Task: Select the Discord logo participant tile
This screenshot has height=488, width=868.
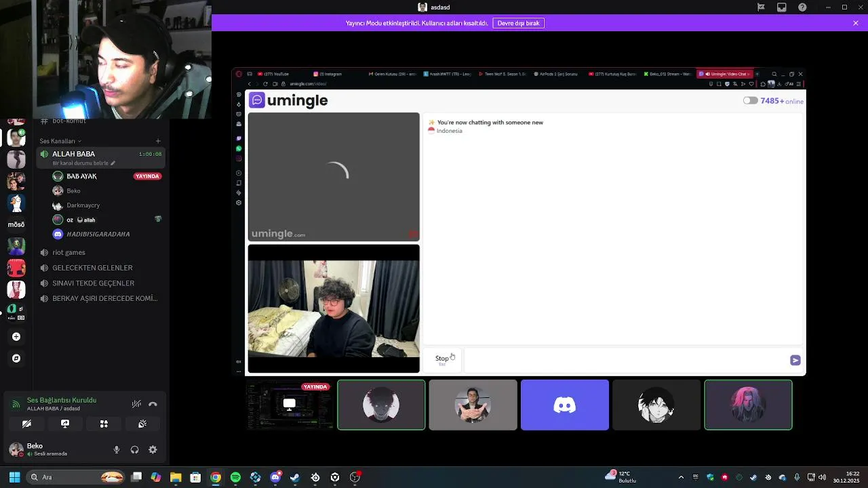Action: pyautogui.click(x=565, y=405)
